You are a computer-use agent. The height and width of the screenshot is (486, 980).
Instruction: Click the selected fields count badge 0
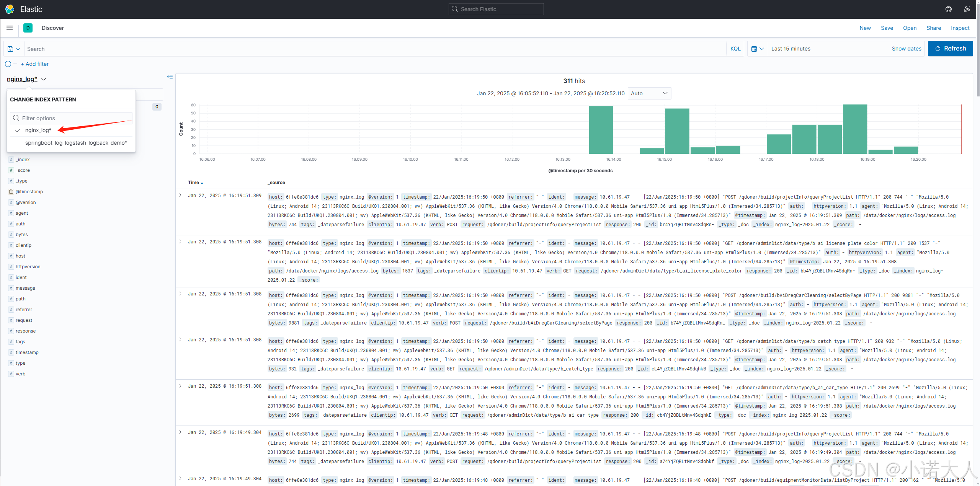tap(157, 107)
